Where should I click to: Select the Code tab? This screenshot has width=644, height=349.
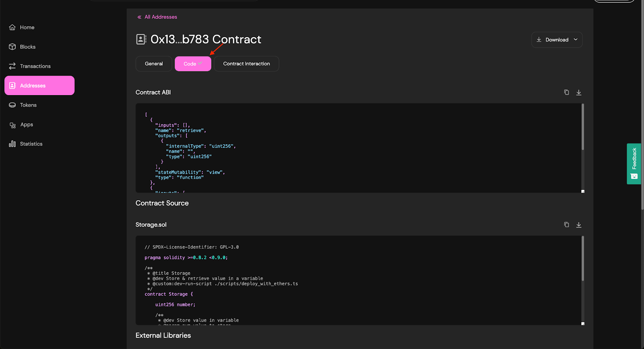click(193, 64)
